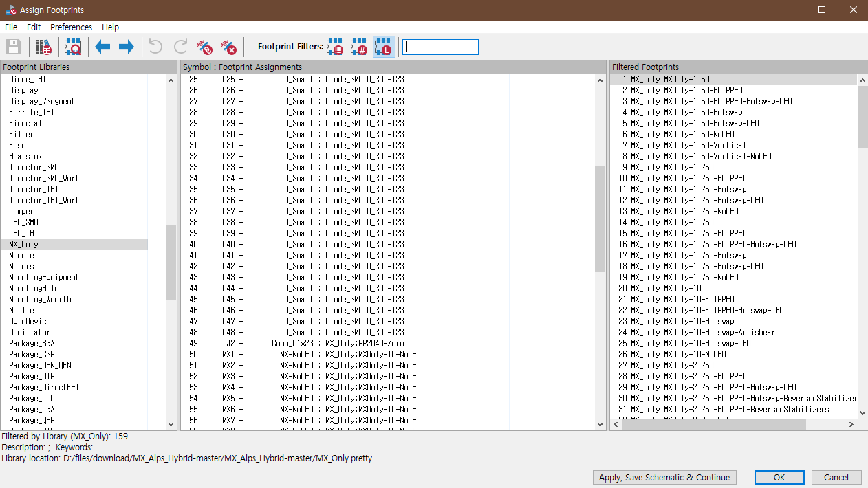Viewport: 868px width, 488px height.
Task: Click the Save to schematic icon
Action: click(14, 47)
